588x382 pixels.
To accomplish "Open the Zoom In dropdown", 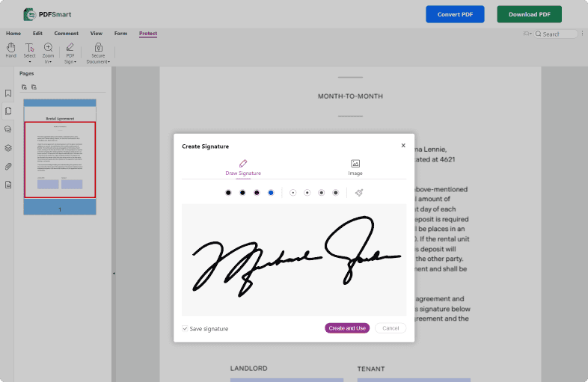I will pyautogui.click(x=48, y=54).
